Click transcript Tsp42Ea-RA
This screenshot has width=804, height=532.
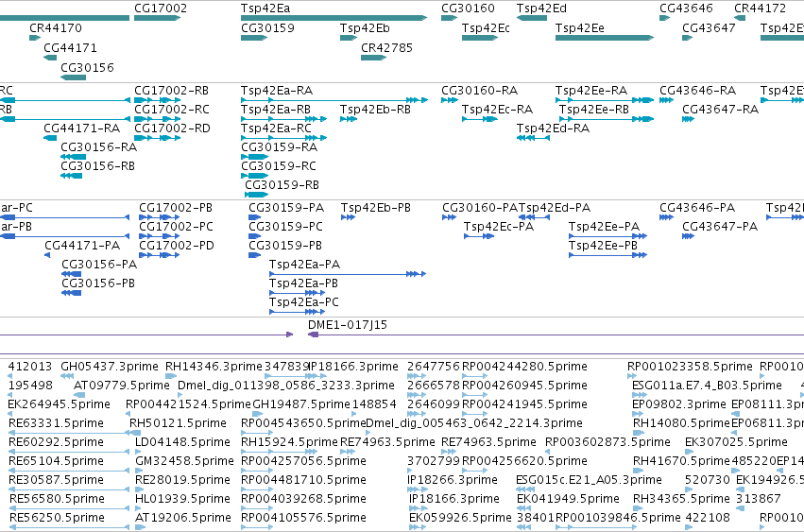pos(277,91)
